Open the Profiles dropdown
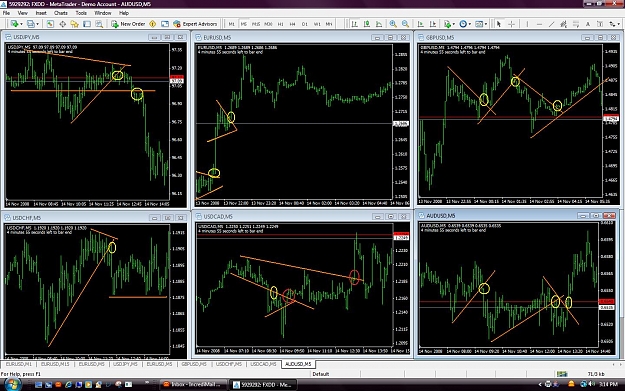The image size is (625, 391). pyautogui.click(x=33, y=24)
